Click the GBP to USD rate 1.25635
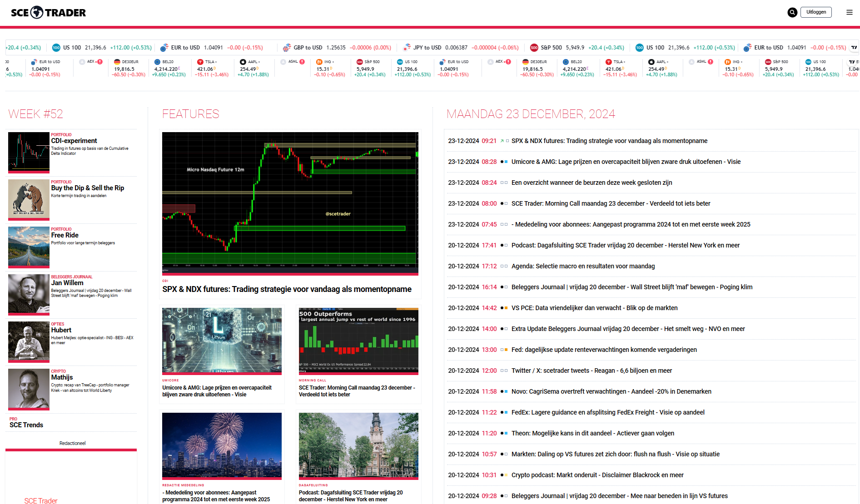 point(336,48)
